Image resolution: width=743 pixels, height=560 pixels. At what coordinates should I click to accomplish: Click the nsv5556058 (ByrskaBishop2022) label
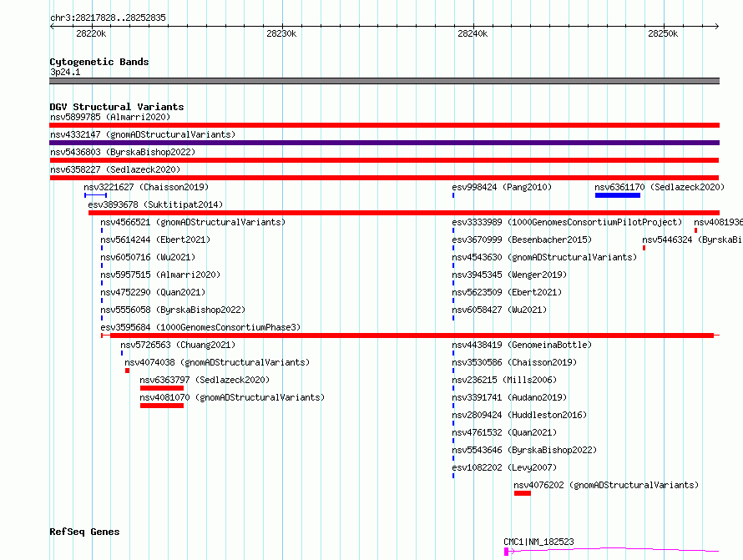pyautogui.click(x=173, y=310)
